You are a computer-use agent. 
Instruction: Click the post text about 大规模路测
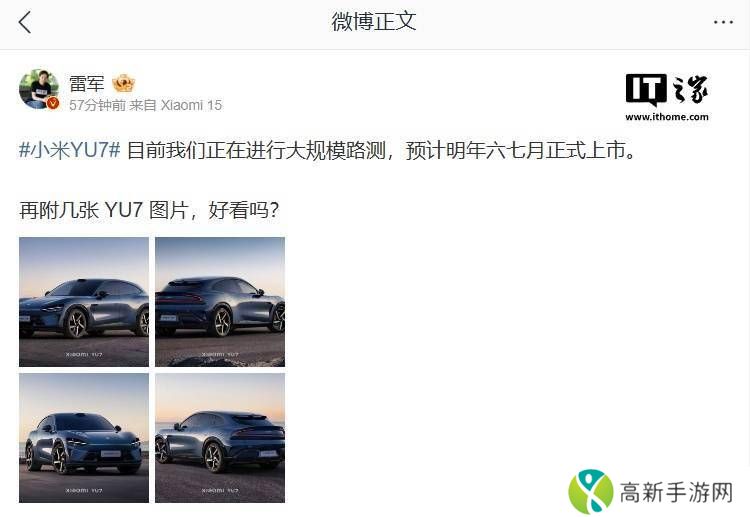point(382,150)
